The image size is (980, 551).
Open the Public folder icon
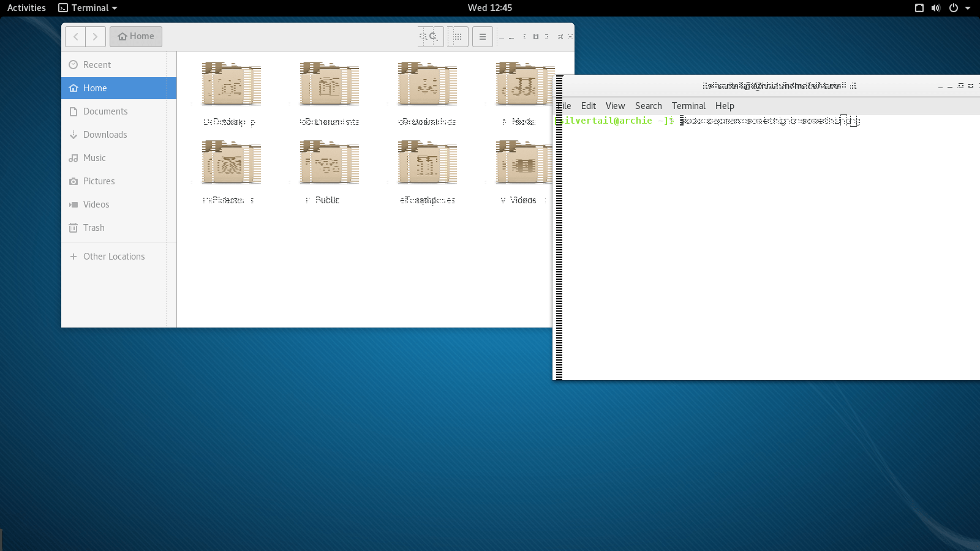click(329, 163)
